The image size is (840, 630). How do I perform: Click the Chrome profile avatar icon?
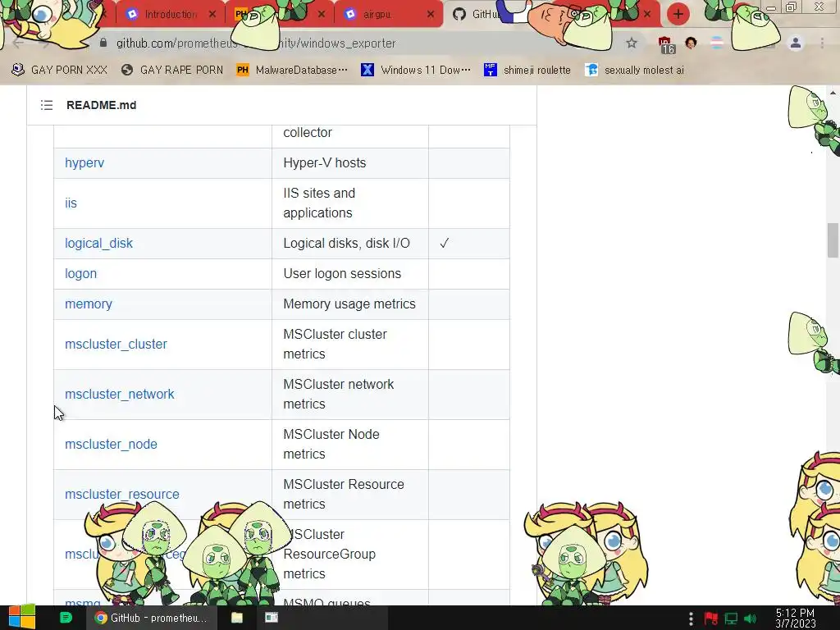796,43
